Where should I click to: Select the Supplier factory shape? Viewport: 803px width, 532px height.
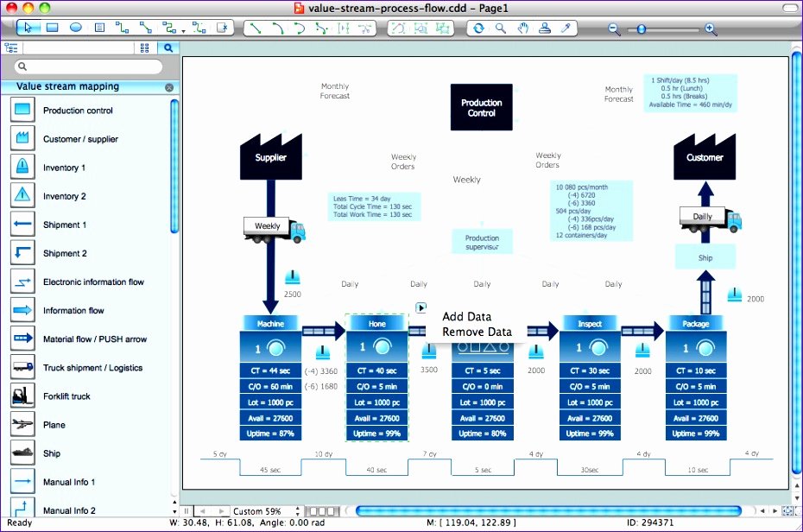(x=271, y=156)
